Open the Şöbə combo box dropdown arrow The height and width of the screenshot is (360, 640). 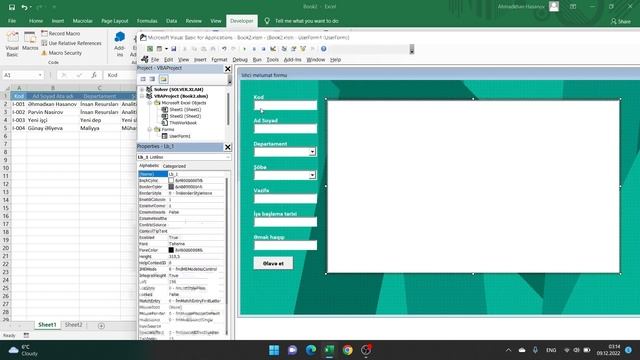point(312,175)
